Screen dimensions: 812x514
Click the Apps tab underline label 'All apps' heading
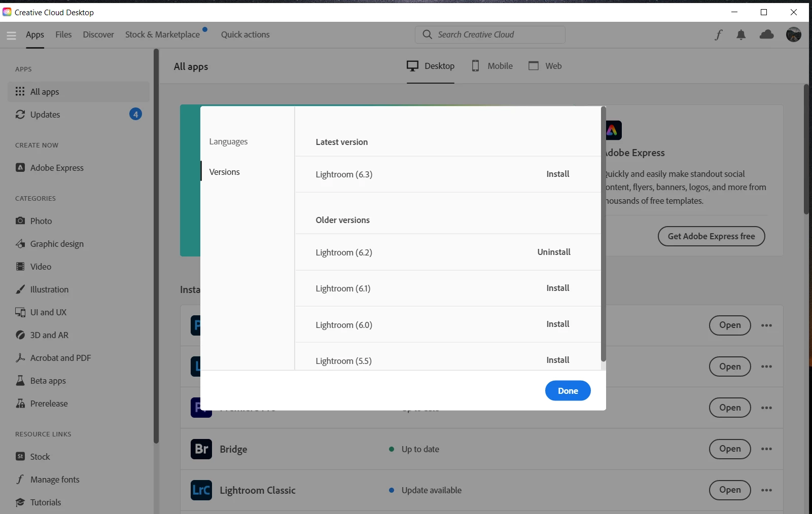pyautogui.click(x=191, y=66)
